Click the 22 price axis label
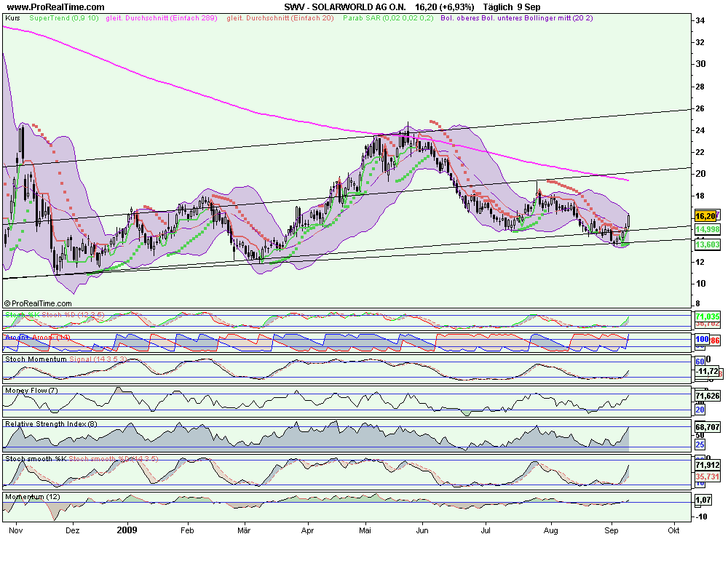Screen dimensions: 728x582 700,152
